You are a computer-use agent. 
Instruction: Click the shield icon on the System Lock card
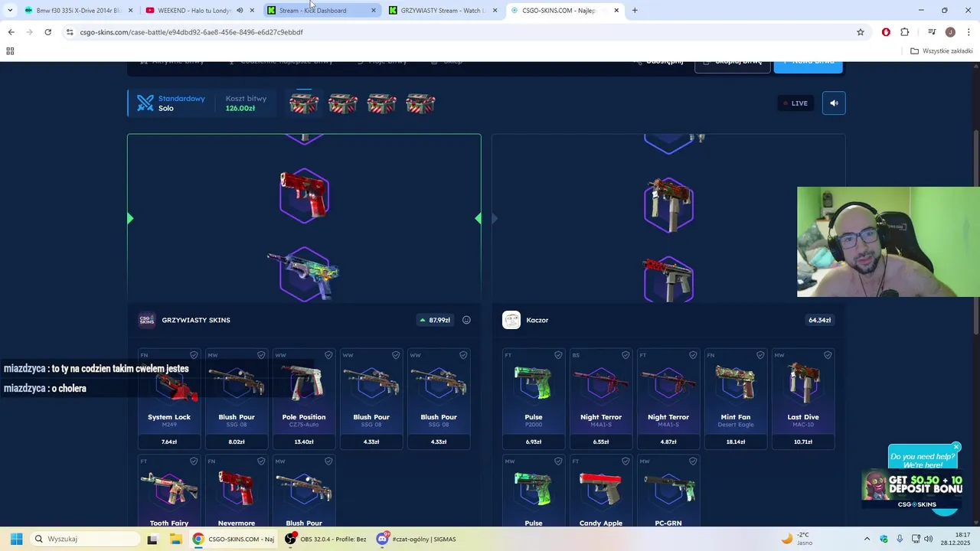point(194,355)
